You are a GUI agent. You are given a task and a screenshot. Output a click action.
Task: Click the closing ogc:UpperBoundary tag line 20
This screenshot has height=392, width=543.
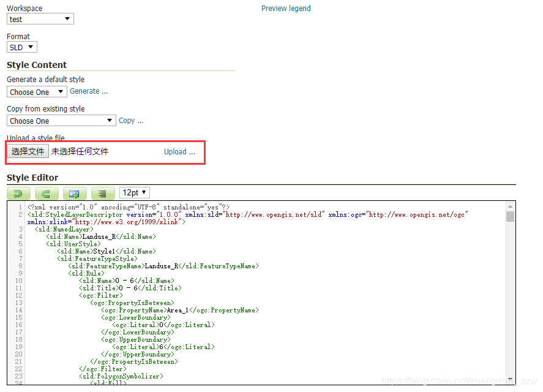[x=138, y=354]
